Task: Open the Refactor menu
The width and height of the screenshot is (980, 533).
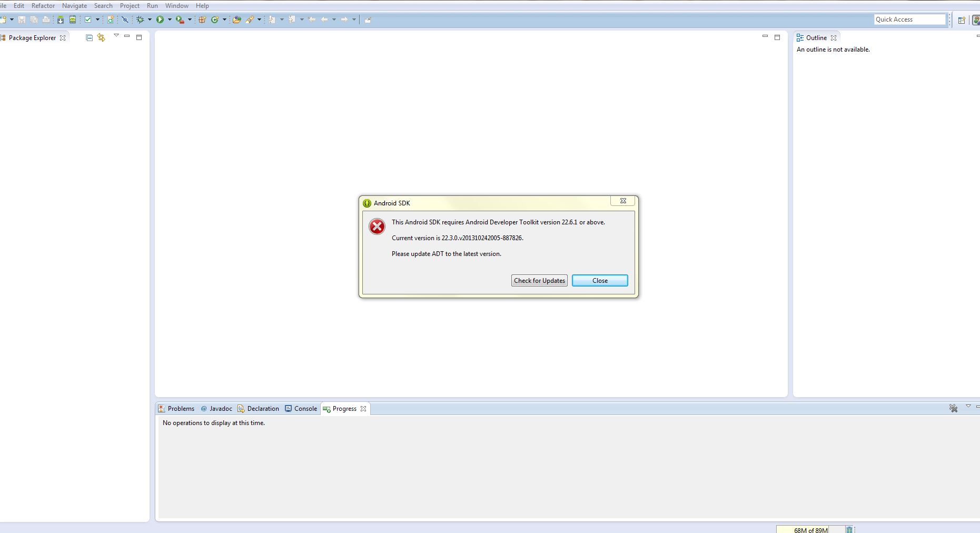Action: point(43,6)
